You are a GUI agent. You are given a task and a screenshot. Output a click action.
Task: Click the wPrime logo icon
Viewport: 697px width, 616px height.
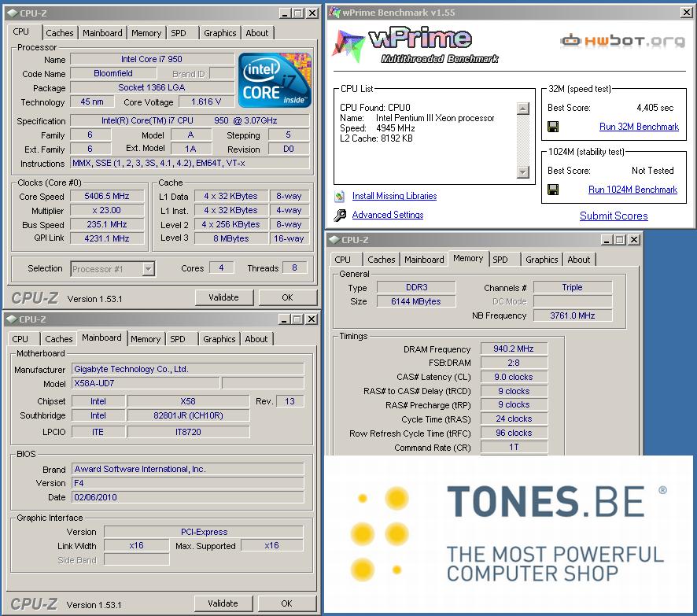coord(348,45)
